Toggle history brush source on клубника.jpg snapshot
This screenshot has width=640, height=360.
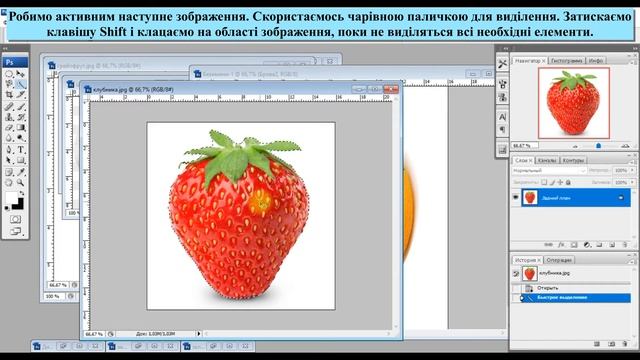pos(516,273)
